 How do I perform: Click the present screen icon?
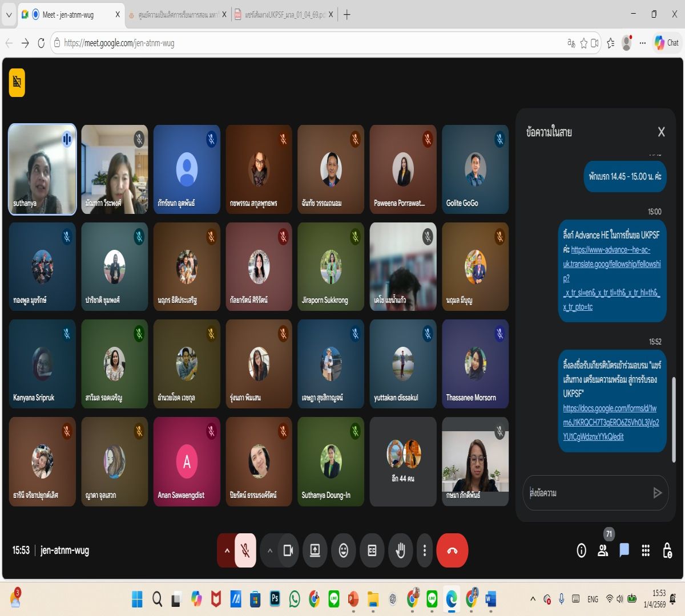click(x=315, y=550)
